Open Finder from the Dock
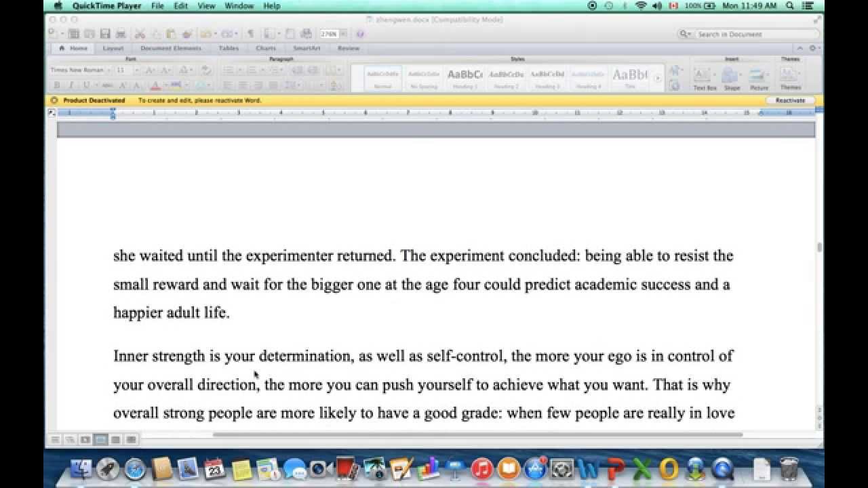The height and width of the screenshot is (488, 868). pyautogui.click(x=81, y=468)
